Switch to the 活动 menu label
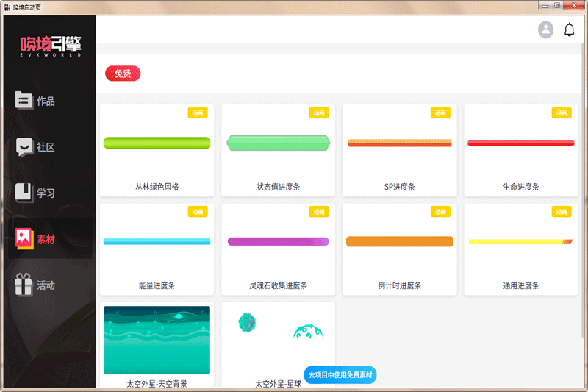Viewport: 588px width, 392px height. point(46,285)
